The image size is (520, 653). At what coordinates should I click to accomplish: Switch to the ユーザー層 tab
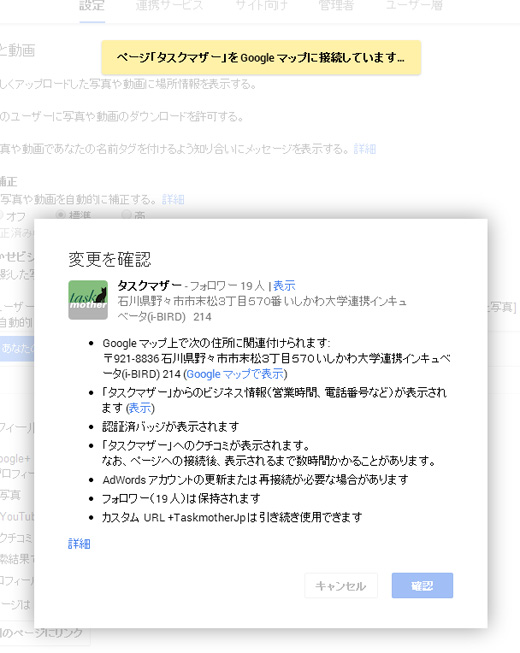tap(414, 6)
